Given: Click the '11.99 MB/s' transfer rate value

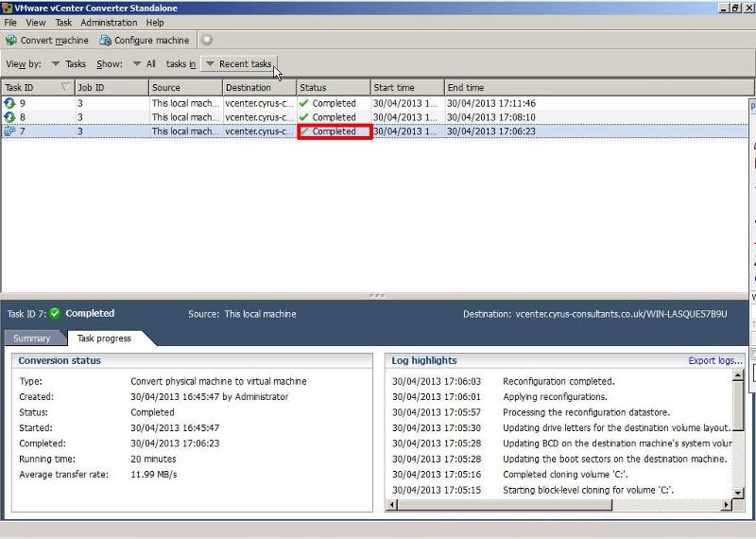Looking at the screenshot, I should coord(154,475).
